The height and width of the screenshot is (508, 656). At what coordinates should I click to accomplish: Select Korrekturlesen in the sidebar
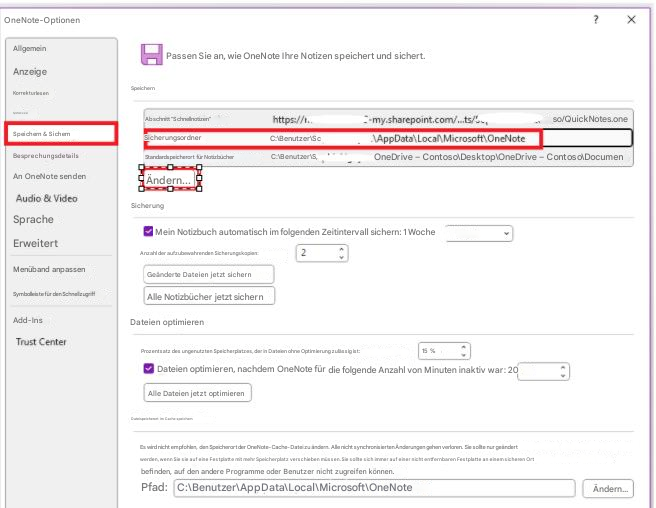tap(31, 93)
